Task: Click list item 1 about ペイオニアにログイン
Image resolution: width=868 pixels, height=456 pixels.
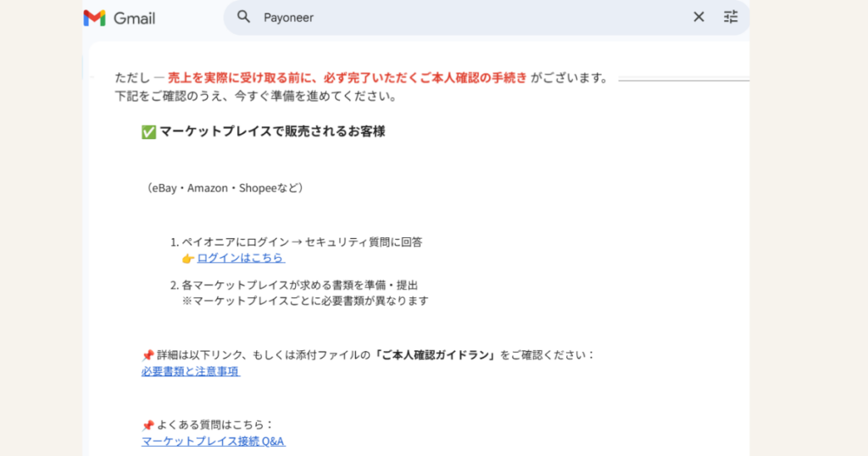Action: click(x=301, y=242)
